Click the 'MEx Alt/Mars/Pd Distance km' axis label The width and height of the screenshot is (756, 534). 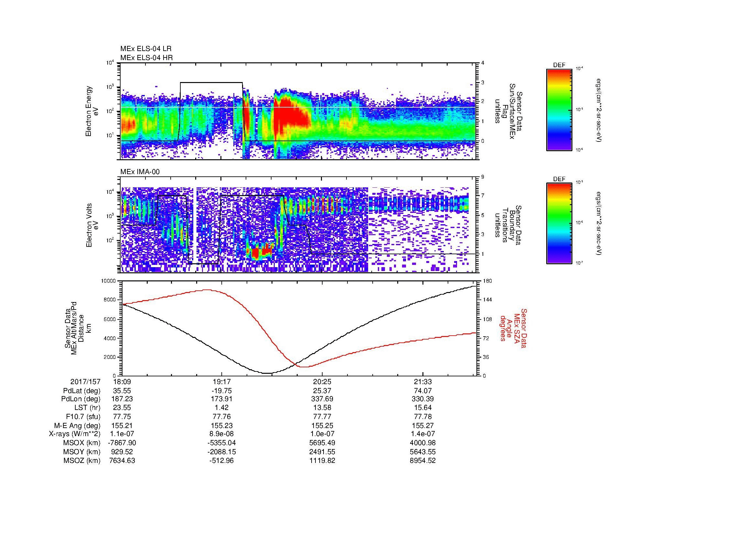79,328
